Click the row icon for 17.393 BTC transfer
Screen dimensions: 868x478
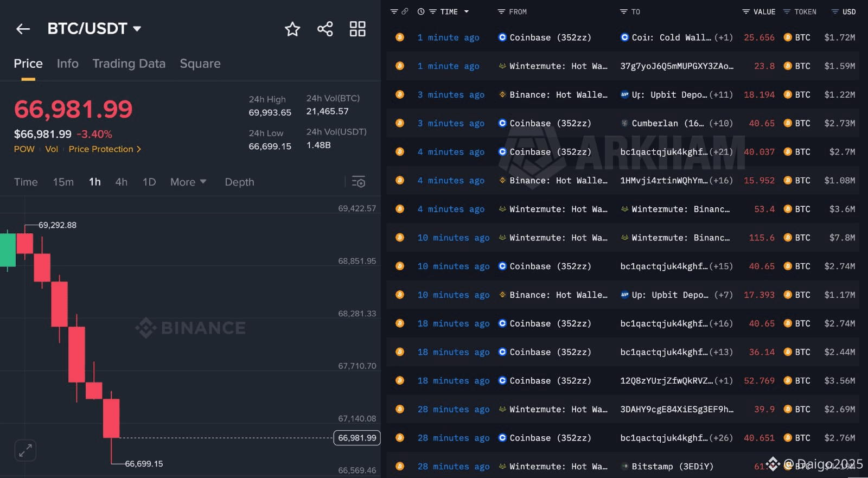click(400, 295)
